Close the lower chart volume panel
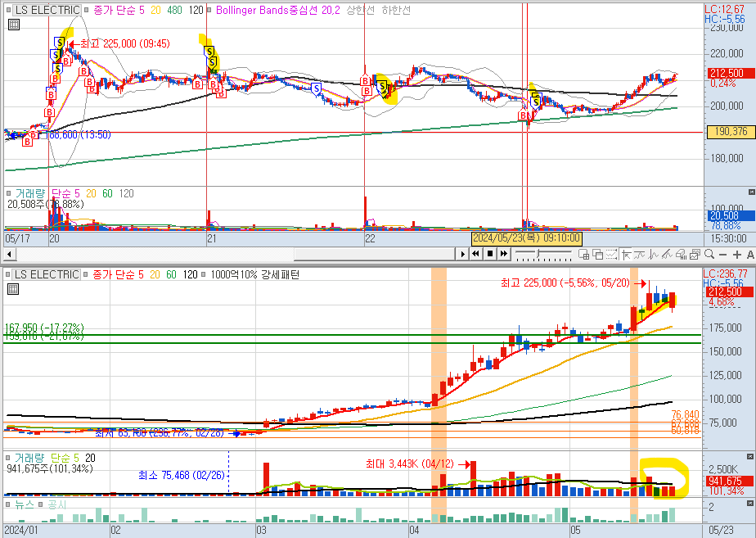This screenshot has height=538, width=756. pyautogui.click(x=750, y=456)
